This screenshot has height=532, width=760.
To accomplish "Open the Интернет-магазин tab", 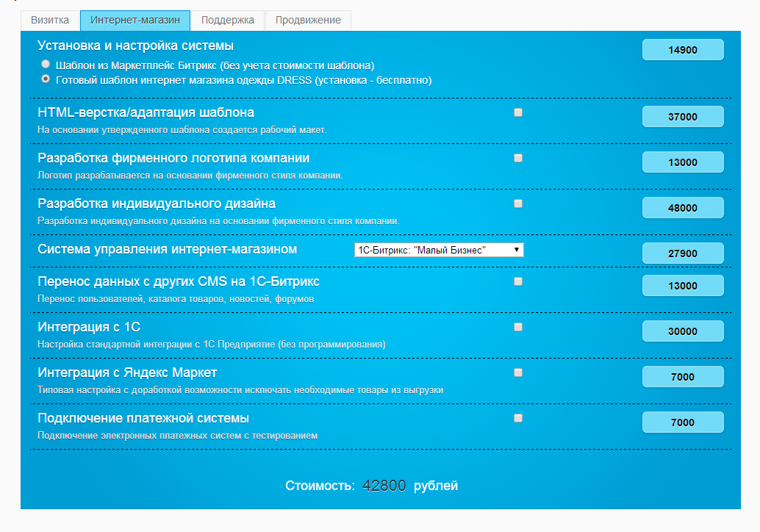I will point(135,20).
